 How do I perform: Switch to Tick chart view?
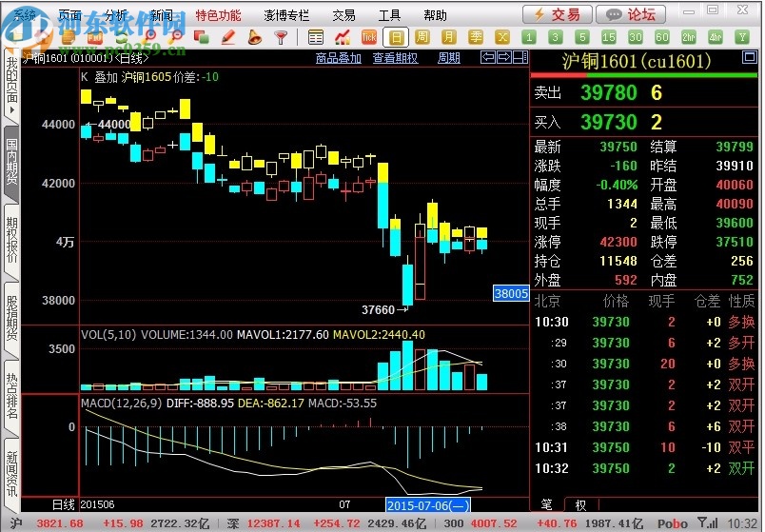(x=369, y=37)
